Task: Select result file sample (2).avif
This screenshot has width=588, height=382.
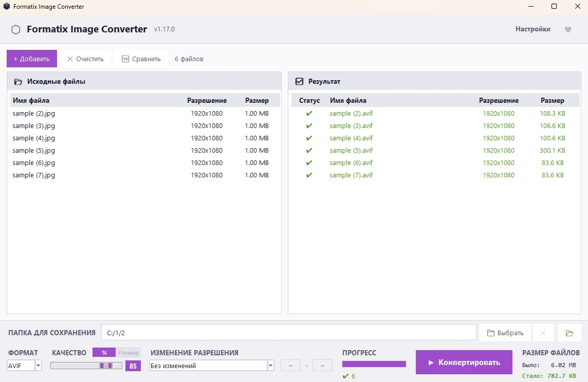Action: (x=434, y=113)
